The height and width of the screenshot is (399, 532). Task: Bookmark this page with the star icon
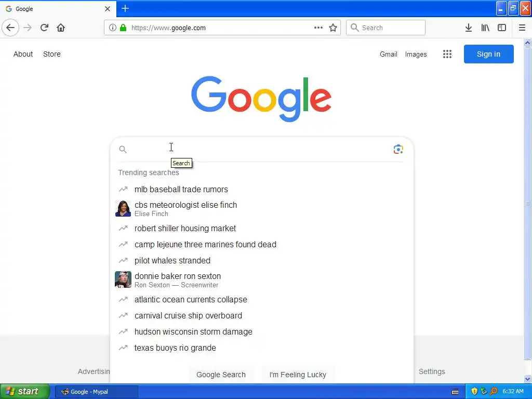tap(333, 28)
